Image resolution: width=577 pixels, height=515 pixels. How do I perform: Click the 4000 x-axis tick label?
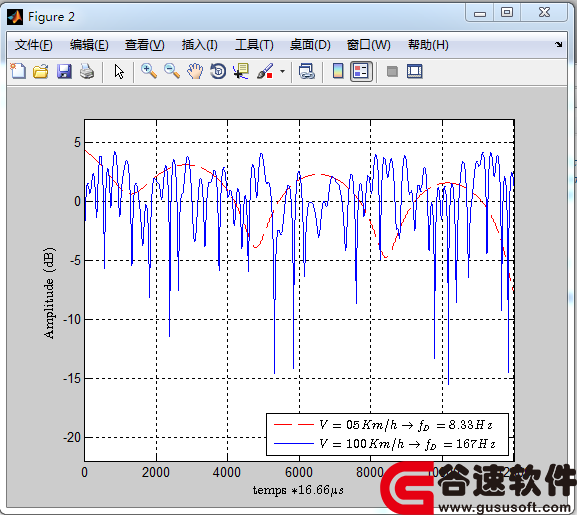point(227,473)
